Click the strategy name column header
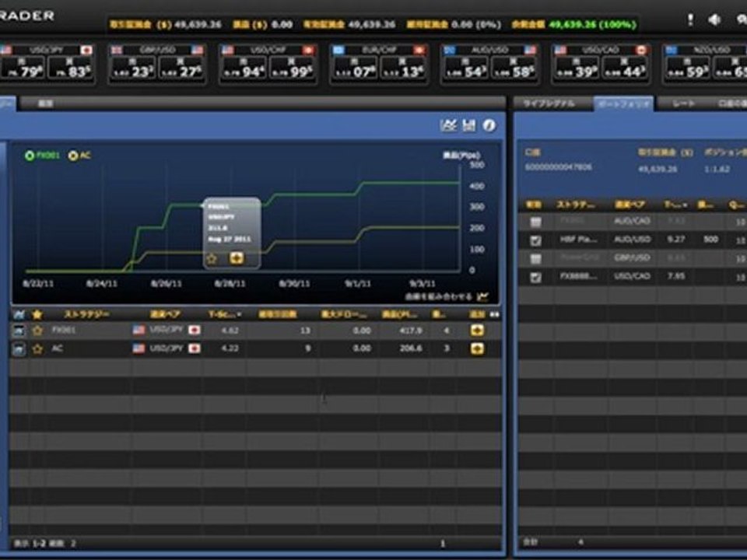The height and width of the screenshot is (560, 747). click(86, 314)
